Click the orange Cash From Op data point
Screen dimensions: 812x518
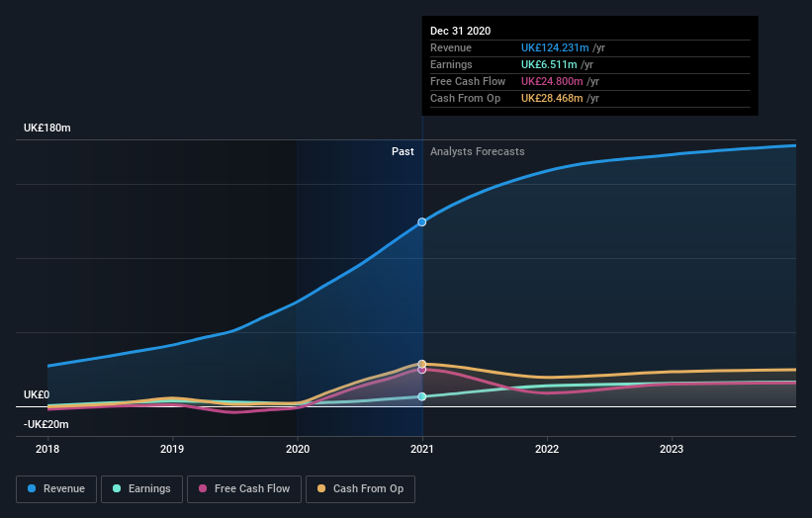422,364
